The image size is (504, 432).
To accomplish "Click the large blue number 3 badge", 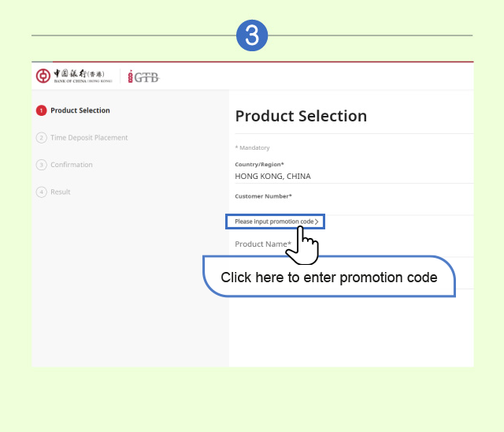I will 252,35.
